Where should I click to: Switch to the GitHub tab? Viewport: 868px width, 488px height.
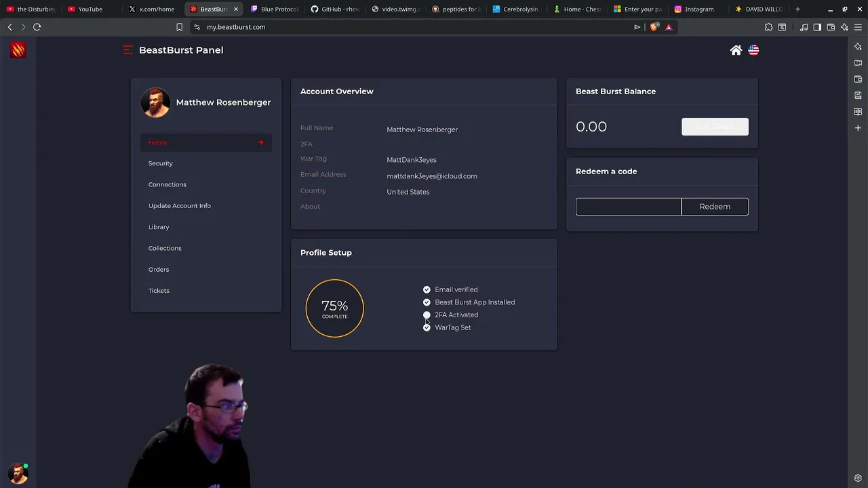(336, 9)
